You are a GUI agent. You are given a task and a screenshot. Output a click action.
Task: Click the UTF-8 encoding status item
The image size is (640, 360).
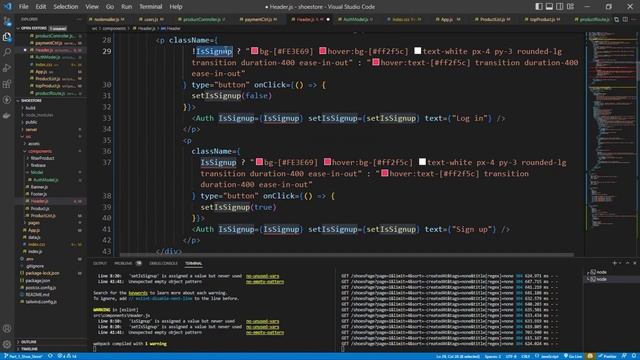511,356
